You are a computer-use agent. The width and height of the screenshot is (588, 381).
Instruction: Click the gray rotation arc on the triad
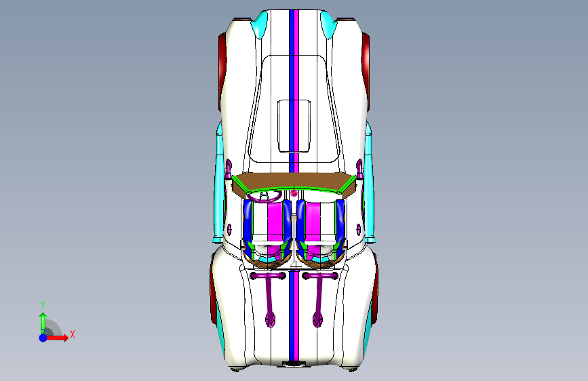(x=54, y=327)
